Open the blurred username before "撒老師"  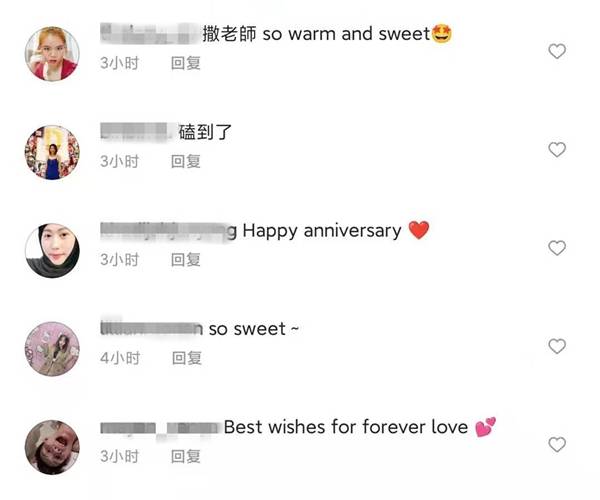pos(150,33)
